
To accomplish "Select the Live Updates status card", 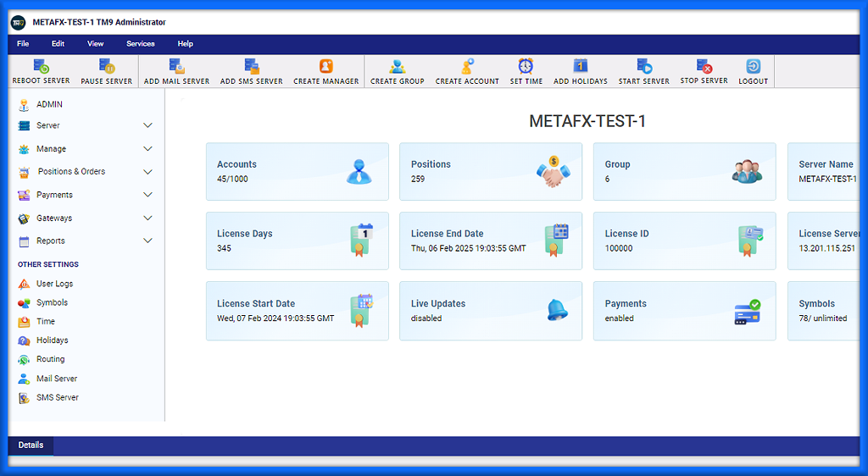I will coord(490,311).
